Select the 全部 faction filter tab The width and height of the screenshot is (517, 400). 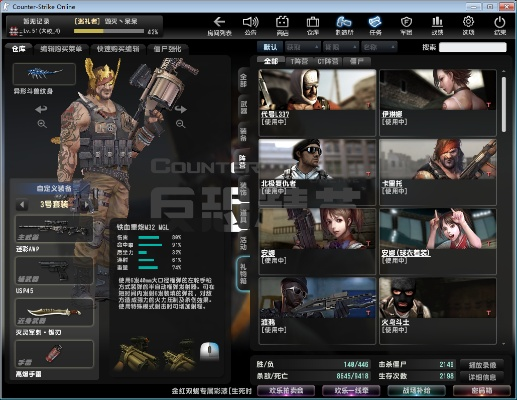click(x=271, y=61)
